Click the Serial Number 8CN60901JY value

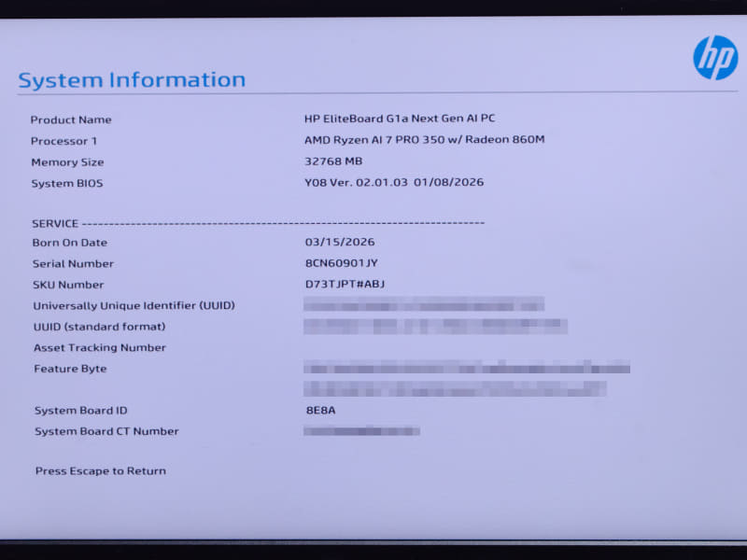[x=345, y=263]
